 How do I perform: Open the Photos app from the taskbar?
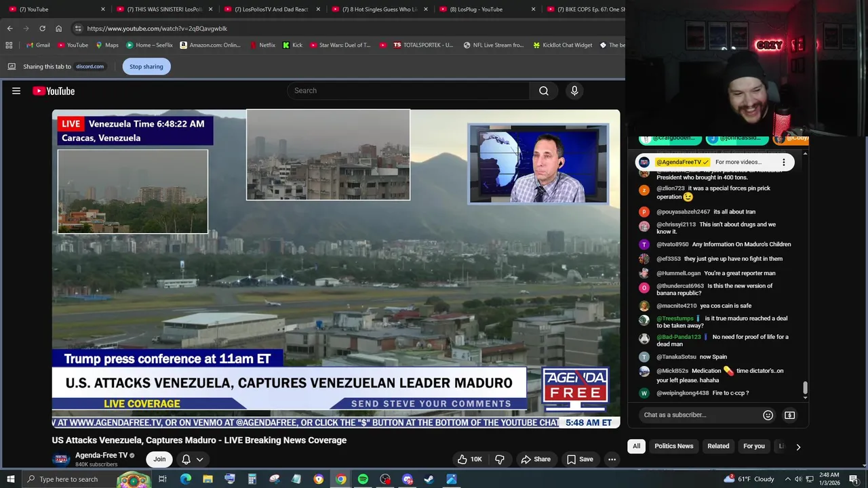point(452,479)
